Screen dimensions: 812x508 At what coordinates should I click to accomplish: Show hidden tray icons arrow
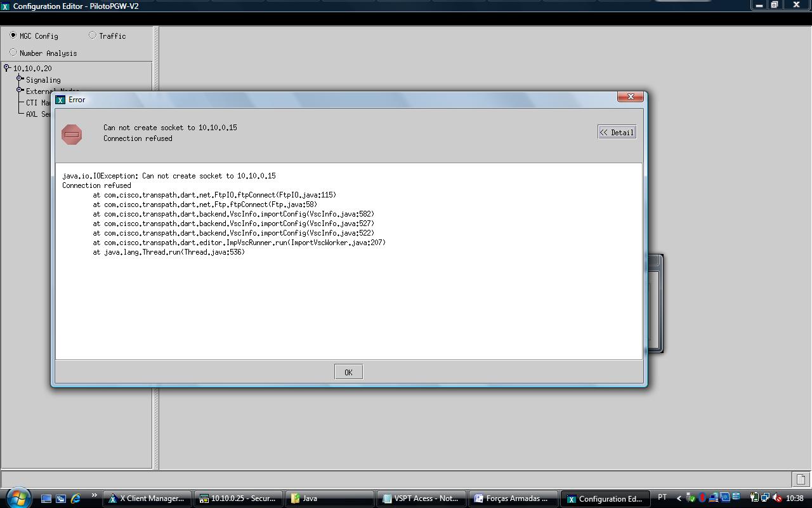[x=679, y=498]
